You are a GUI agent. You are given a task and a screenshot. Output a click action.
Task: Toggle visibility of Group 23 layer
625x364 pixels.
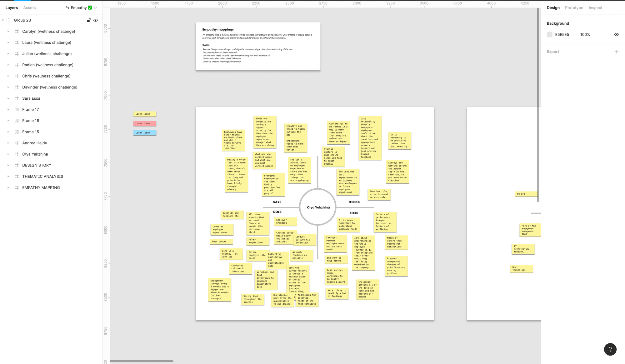[x=96, y=20]
